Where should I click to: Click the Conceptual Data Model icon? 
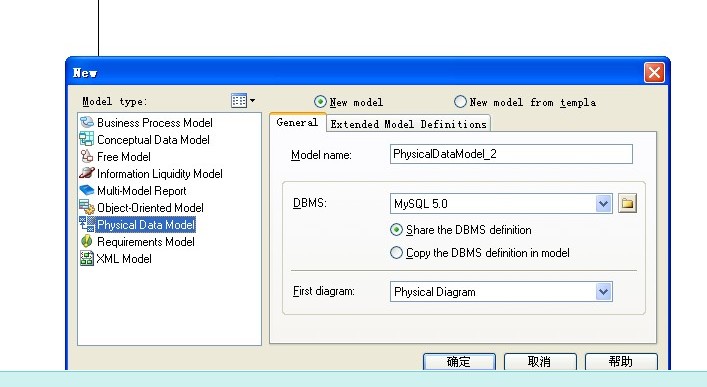[87, 139]
